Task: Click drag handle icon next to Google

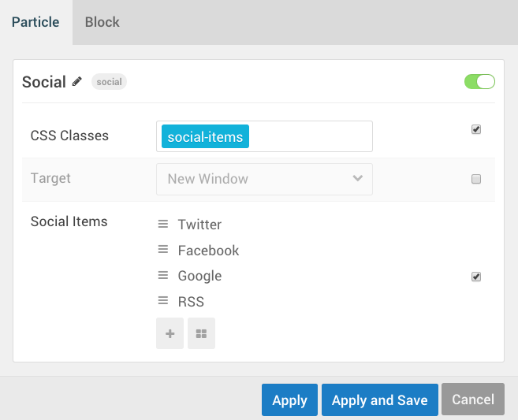Action: pos(163,275)
